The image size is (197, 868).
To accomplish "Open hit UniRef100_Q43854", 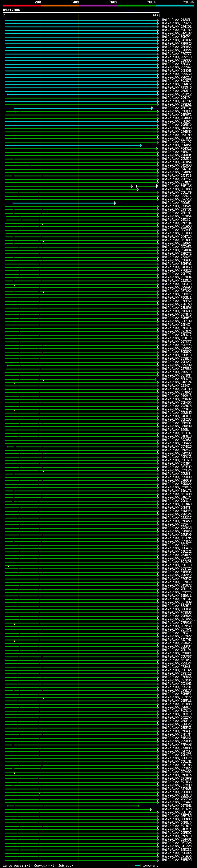I will point(176,20).
